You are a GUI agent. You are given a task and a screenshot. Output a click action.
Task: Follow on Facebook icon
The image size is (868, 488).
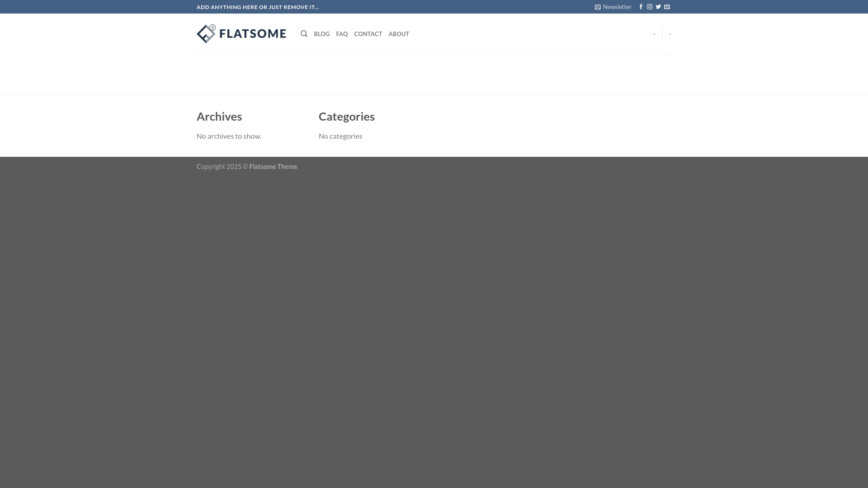[x=641, y=7]
